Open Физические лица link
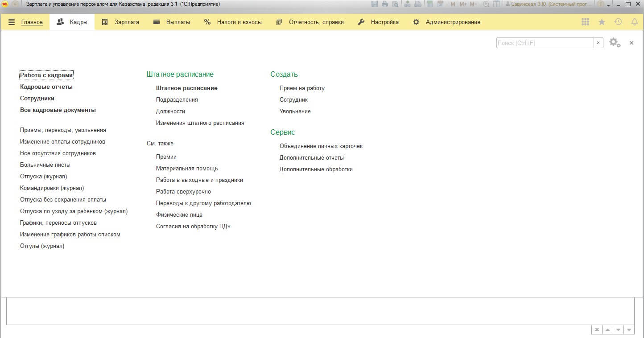The width and height of the screenshot is (644, 338). (x=179, y=215)
